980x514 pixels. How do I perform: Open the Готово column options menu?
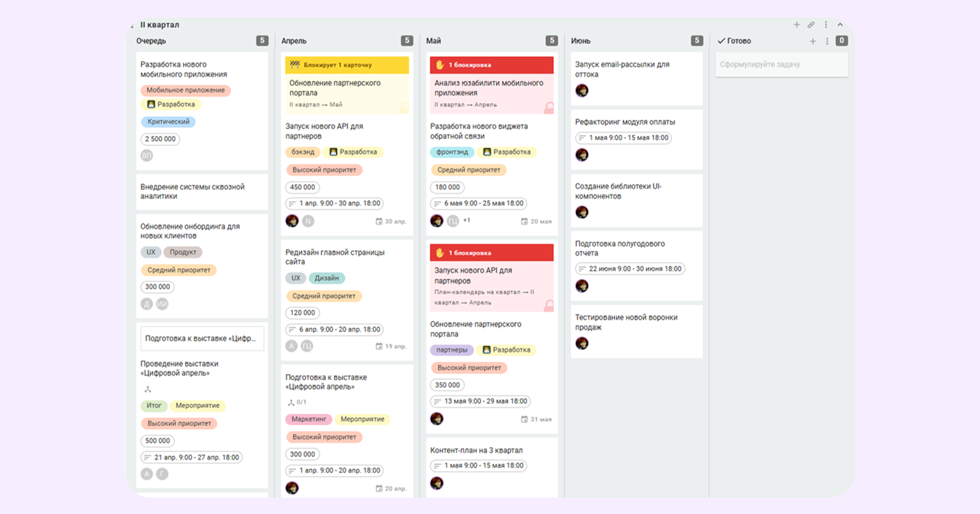tap(827, 41)
